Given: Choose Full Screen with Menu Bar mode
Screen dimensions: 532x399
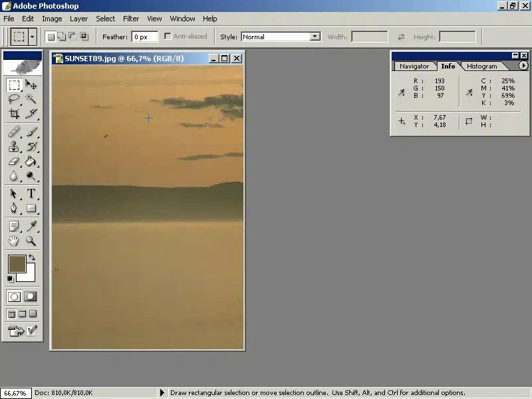Looking at the screenshot, I should 23,314.
